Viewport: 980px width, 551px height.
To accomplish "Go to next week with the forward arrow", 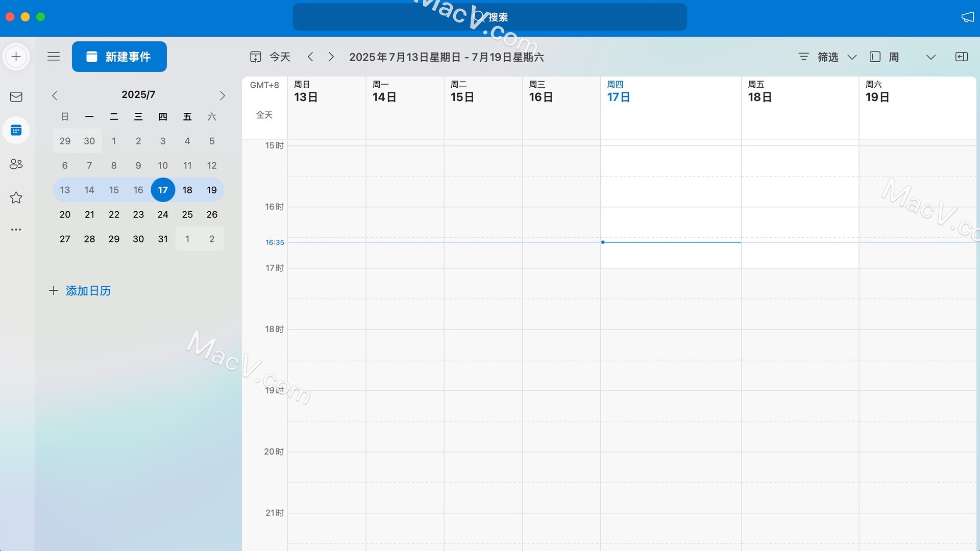I will coord(331,57).
